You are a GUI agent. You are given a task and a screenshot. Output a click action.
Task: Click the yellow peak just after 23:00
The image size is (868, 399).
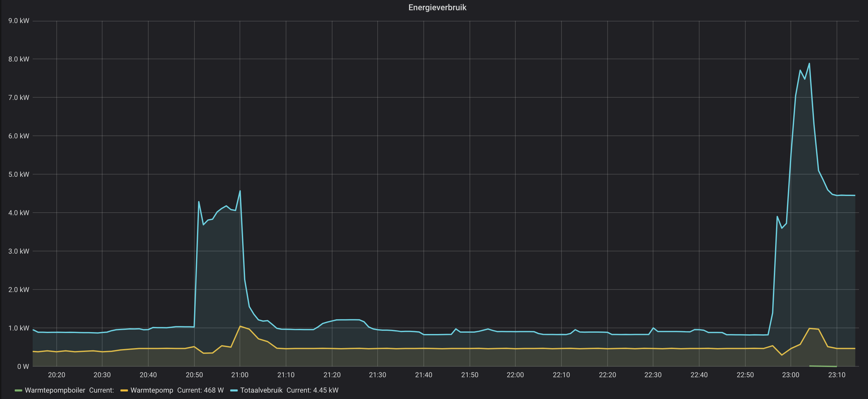809,328
